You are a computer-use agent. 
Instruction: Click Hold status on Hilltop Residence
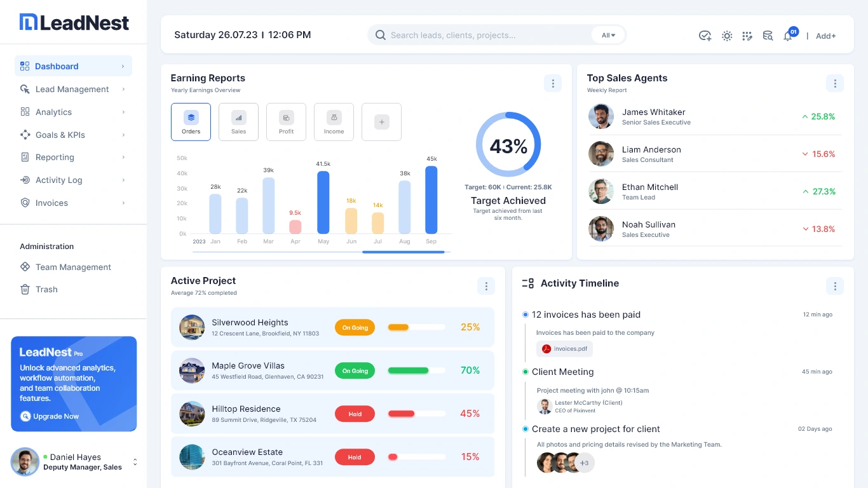[355, 414]
